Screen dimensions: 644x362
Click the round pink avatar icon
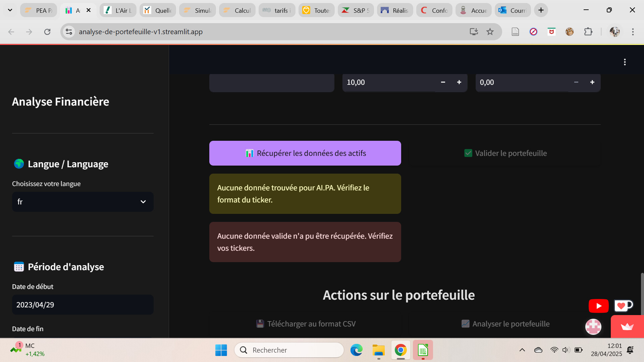[x=593, y=326]
